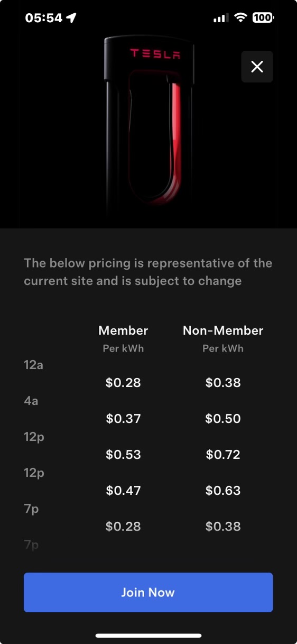The height and width of the screenshot is (644, 297).
Task: Tap the 4a time label
Action: click(x=31, y=401)
